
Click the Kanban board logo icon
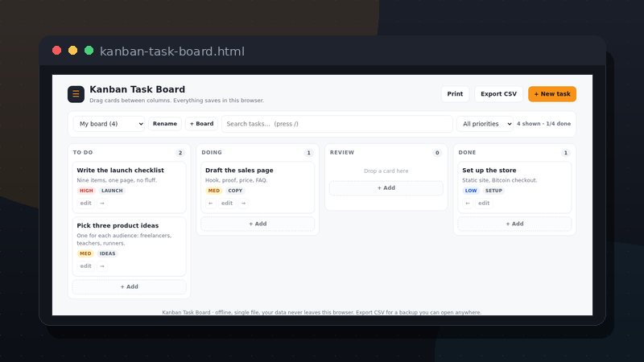[76, 94]
